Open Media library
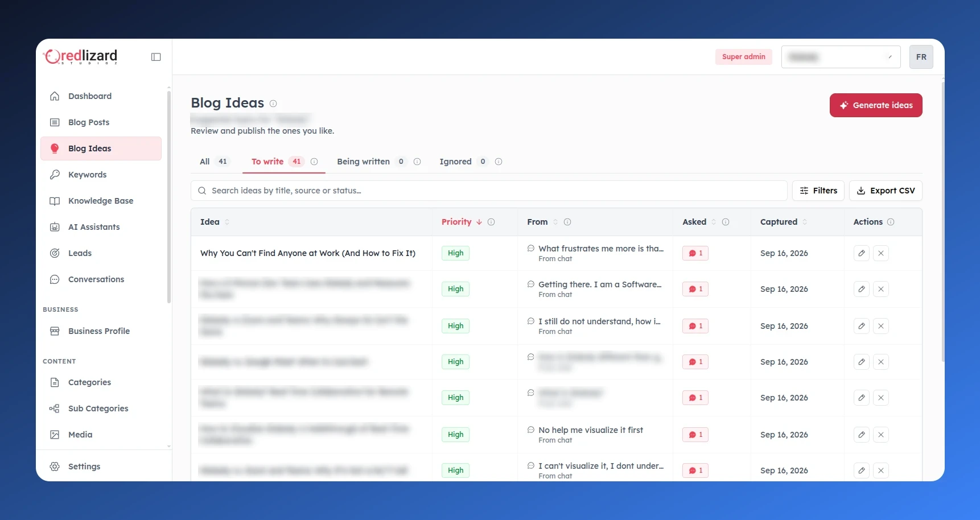This screenshot has width=980, height=520. tap(101, 435)
